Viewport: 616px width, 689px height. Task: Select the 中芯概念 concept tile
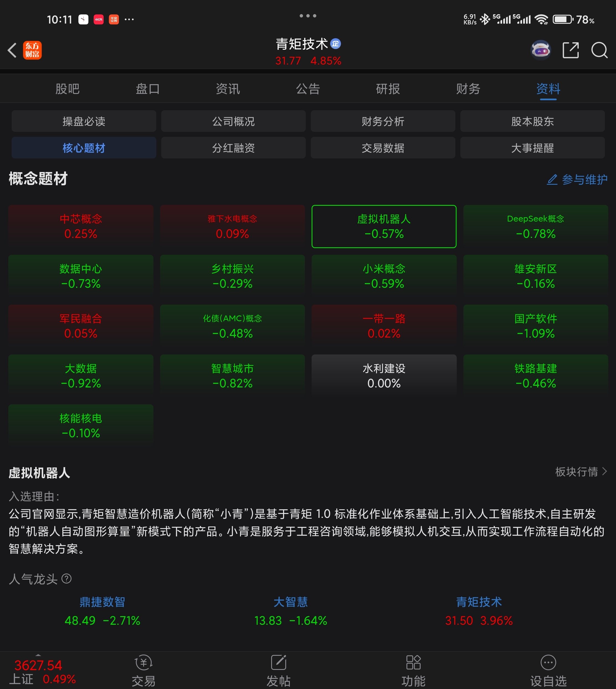pyautogui.click(x=81, y=227)
